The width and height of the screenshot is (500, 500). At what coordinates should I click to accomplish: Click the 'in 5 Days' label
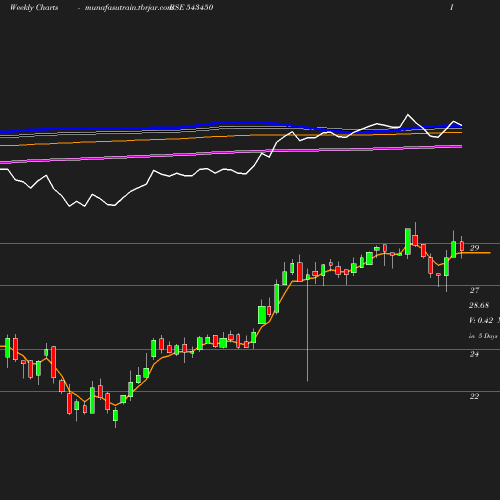(483, 336)
